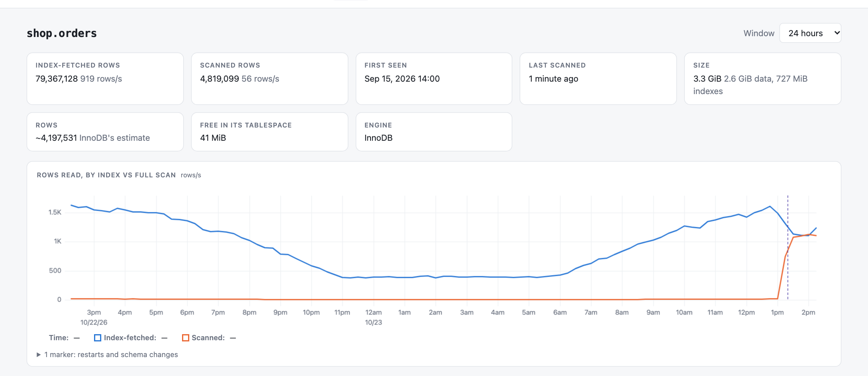
Task: Click the 3pm 10/22/26 axis label
Action: pyautogui.click(x=94, y=317)
